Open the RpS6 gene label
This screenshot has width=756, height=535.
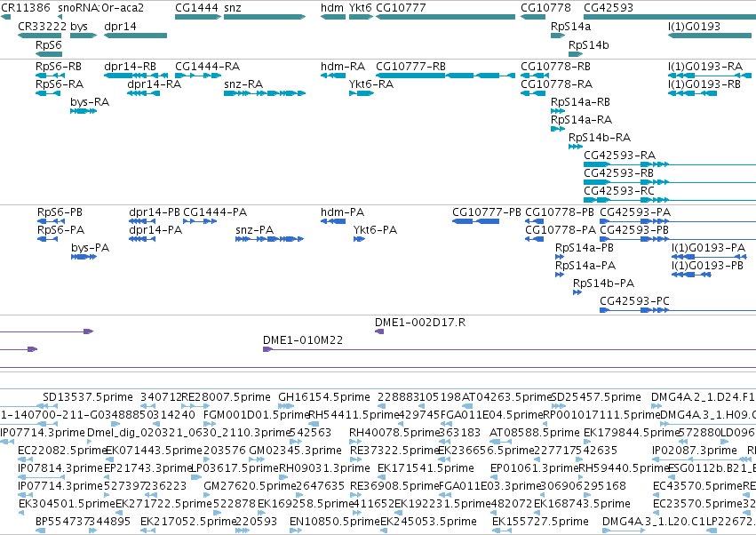(49, 44)
